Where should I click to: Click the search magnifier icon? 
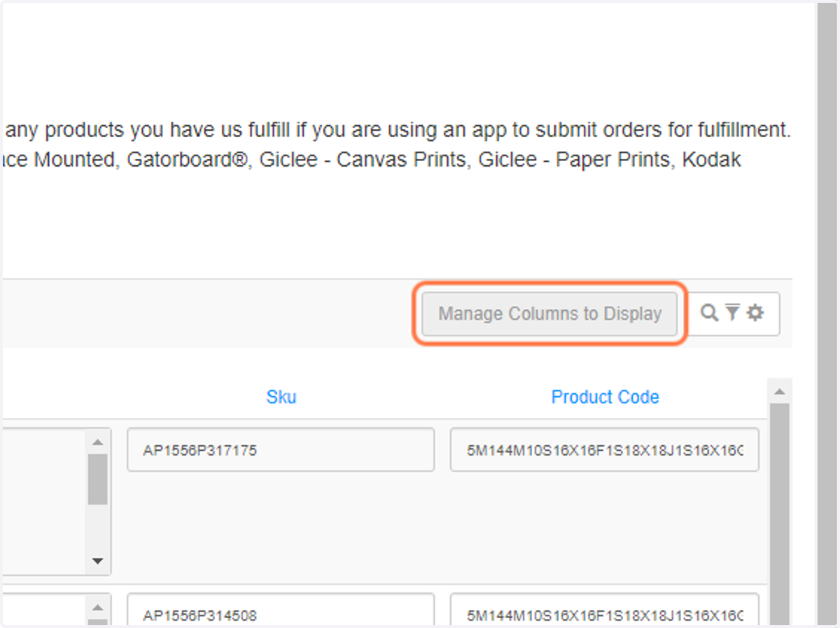tap(709, 313)
